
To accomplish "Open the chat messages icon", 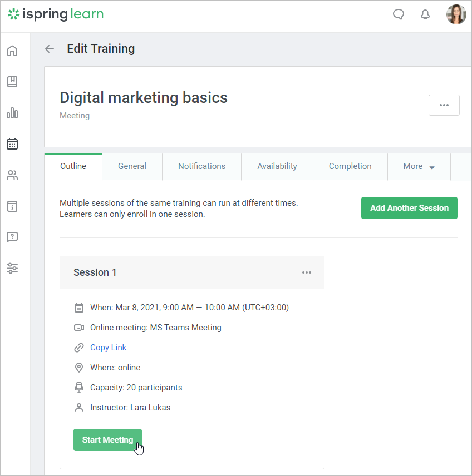I will pyautogui.click(x=399, y=14).
